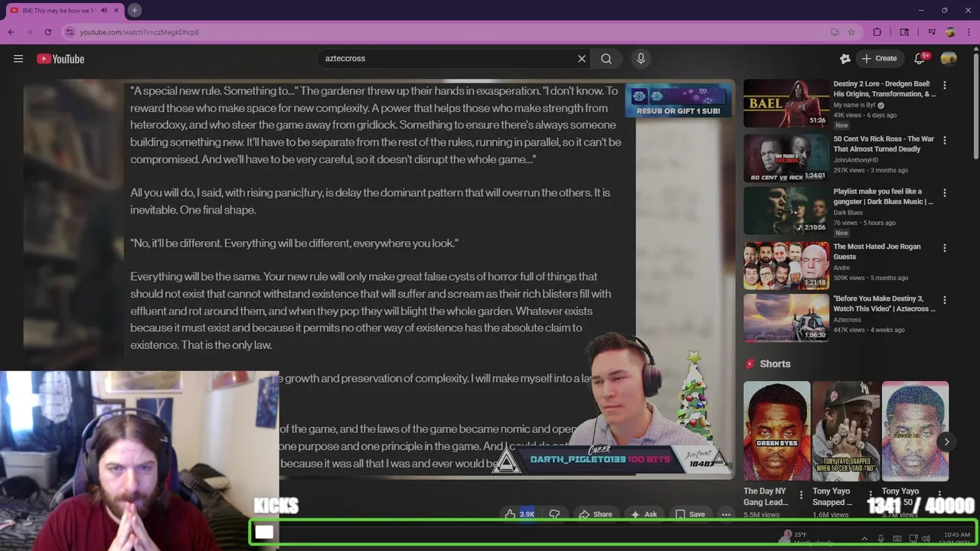Clear the search box with the X
980x551 pixels.
click(582, 59)
